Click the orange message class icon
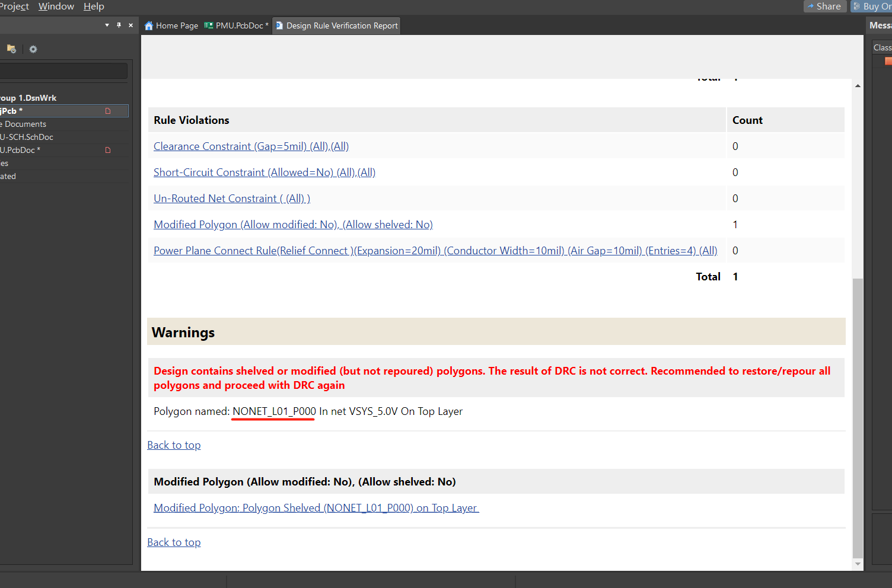 [x=888, y=61]
